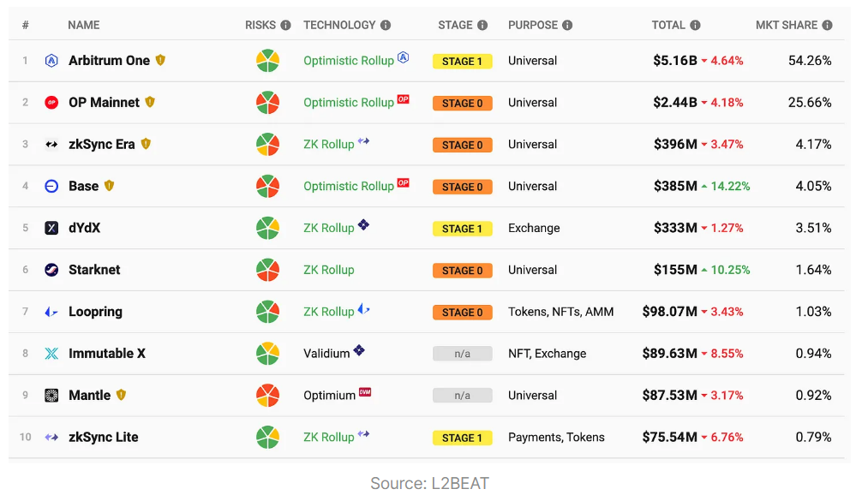
Task: Sort by the TOTAL column header
Action: pos(668,26)
